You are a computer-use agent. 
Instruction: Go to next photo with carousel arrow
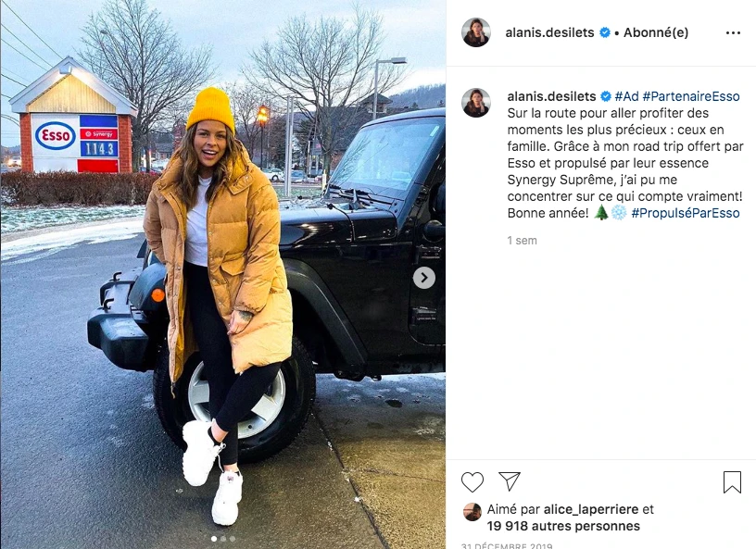423,278
